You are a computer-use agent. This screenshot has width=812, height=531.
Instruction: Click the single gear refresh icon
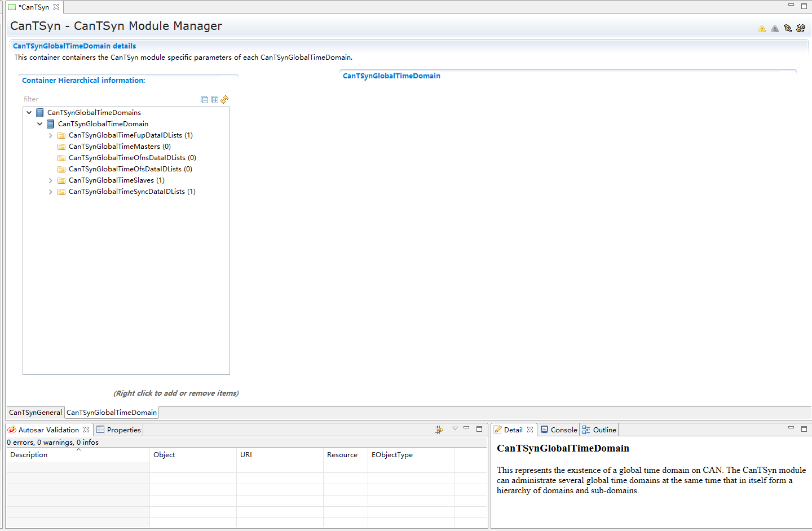tap(788, 28)
